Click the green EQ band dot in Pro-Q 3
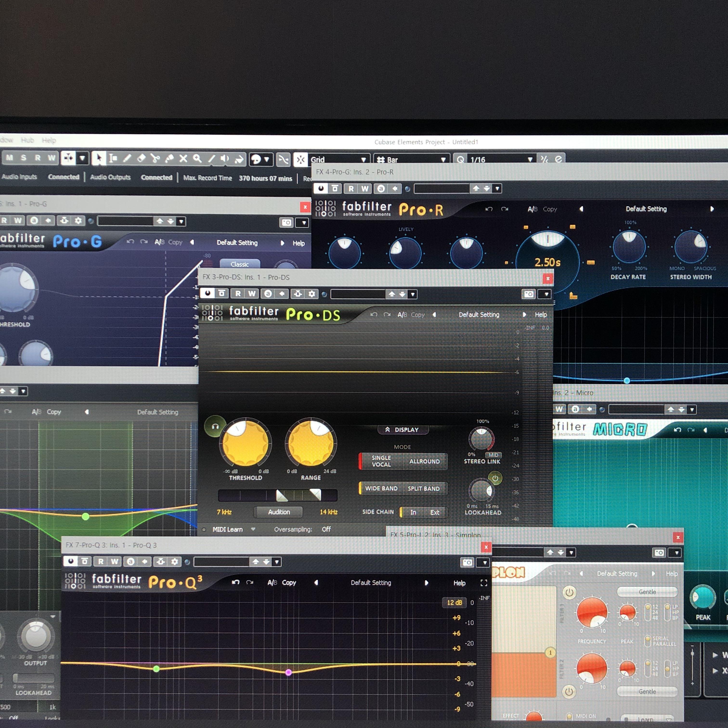This screenshot has height=728, width=728. tap(156, 669)
